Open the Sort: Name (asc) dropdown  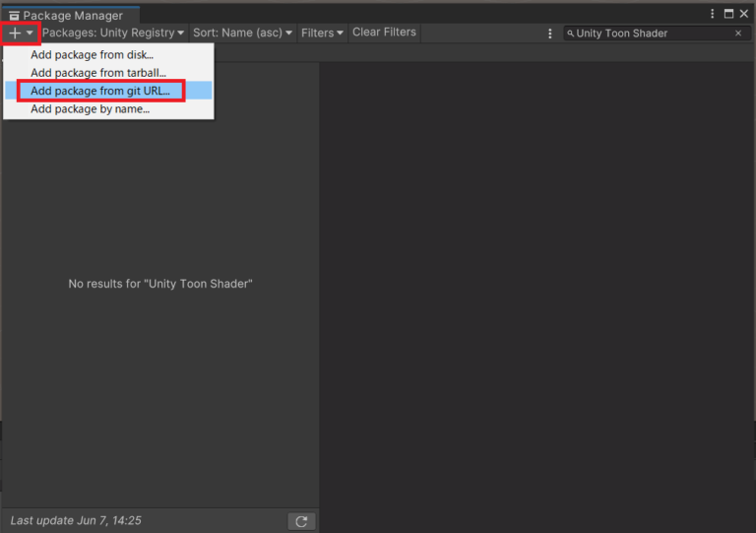tap(243, 33)
